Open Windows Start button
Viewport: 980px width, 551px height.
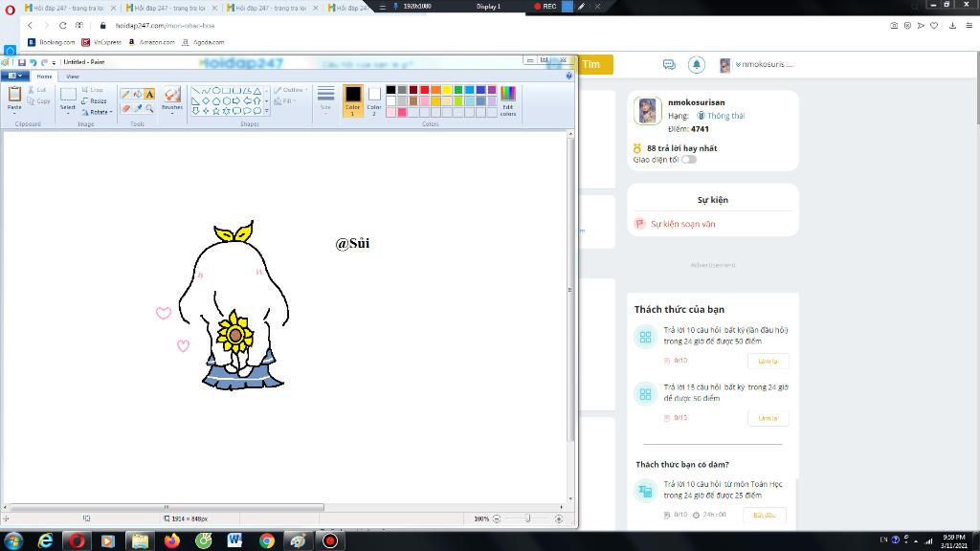click(13, 541)
